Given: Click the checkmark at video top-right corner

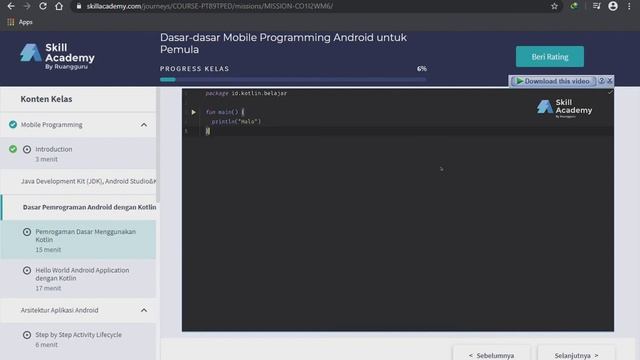Looking at the screenshot, I should pos(610,93).
